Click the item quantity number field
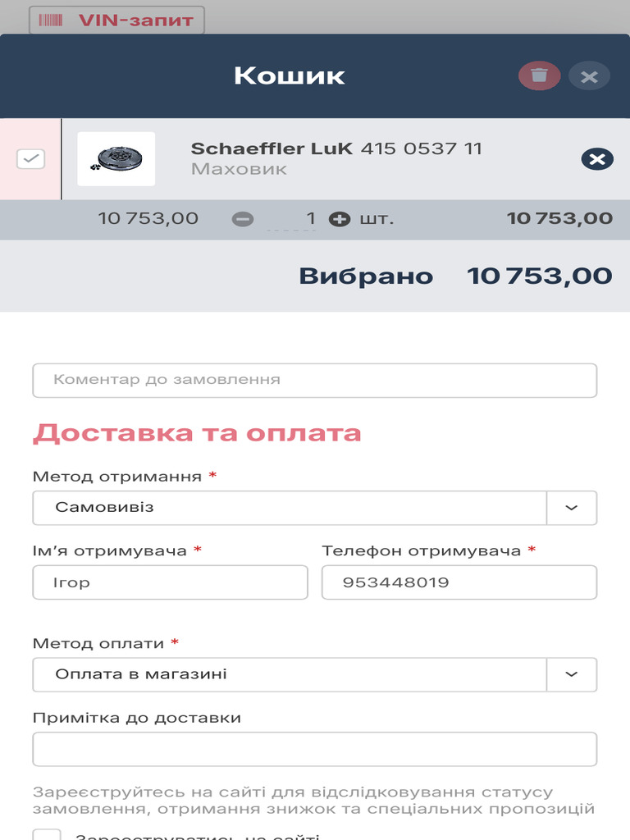The width and height of the screenshot is (630, 840). click(x=294, y=219)
